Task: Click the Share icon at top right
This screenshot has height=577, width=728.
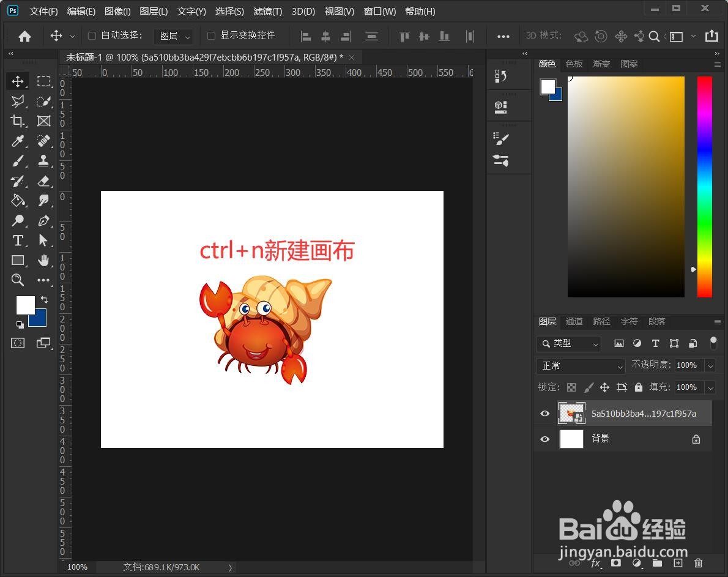Action: 711,35
